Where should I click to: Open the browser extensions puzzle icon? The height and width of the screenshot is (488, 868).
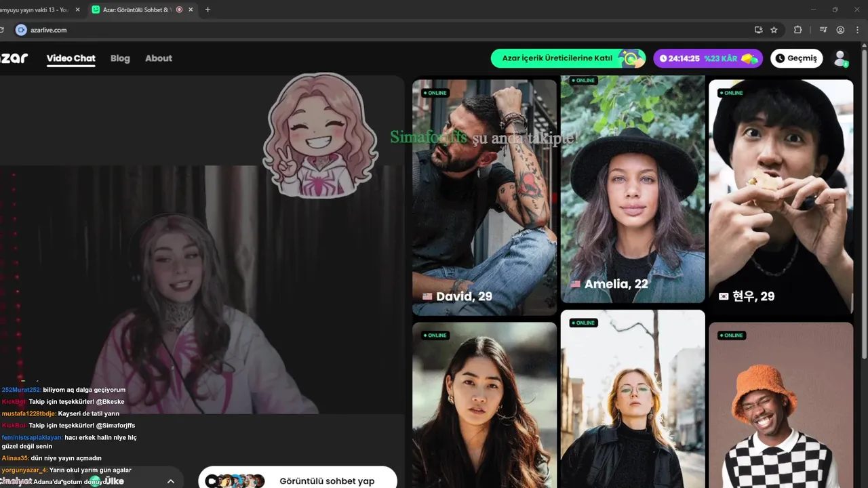point(797,30)
